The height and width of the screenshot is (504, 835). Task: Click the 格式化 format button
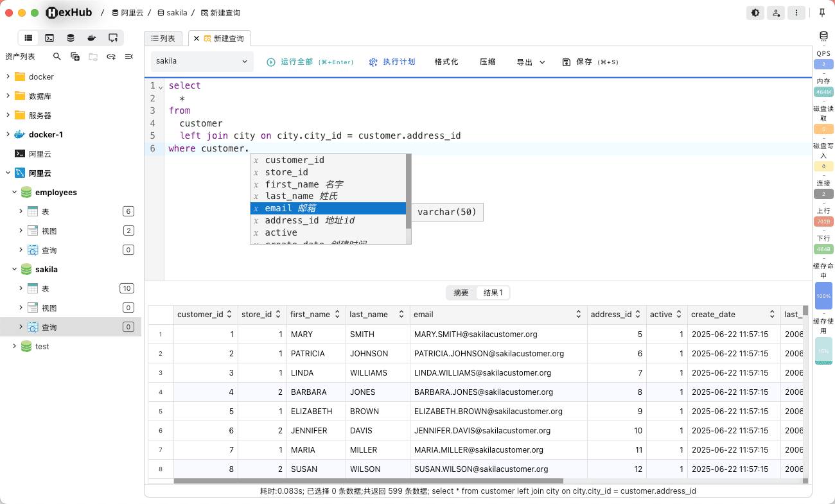pos(446,62)
